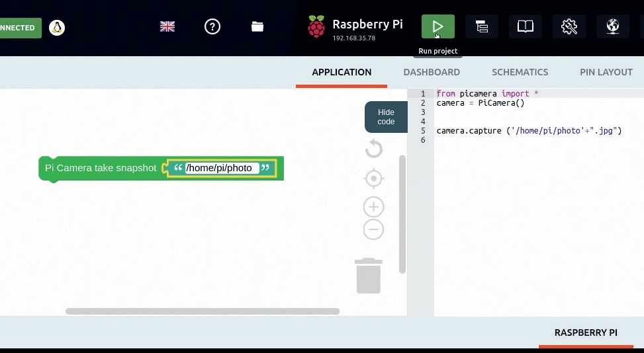The image size is (644, 353).
Task: Center the workspace with target icon
Action: click(374, 178)
